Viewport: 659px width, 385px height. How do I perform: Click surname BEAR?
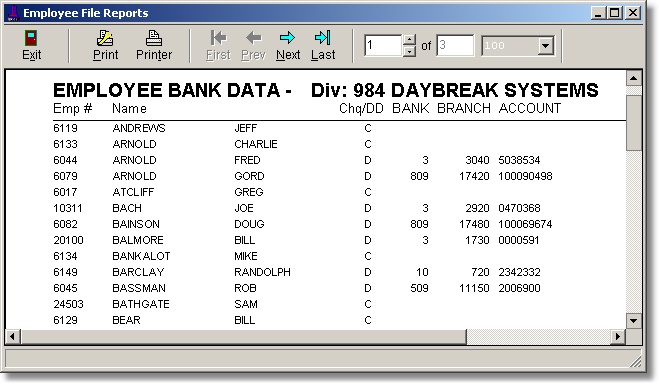(x=126, y=320)
